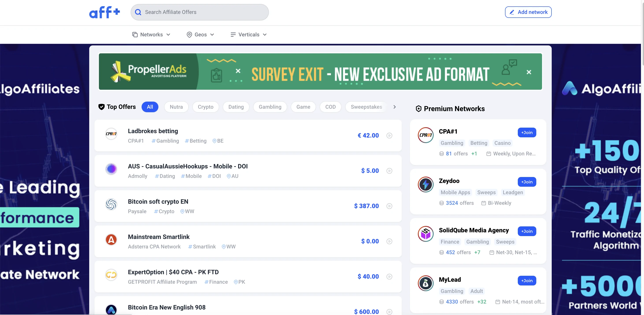The height and width of the screenshot is (315, 644).
Task: Click the SolidQube Media Agency logo
Action: [426, 234]
